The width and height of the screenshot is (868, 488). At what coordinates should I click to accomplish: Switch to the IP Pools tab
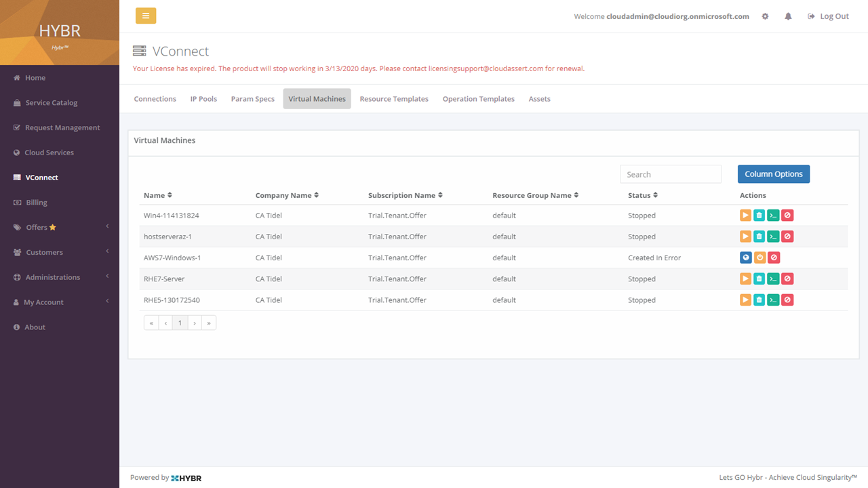pyautogui.click(x=203, y=99)
